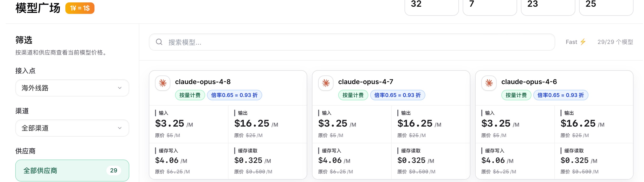
Task: Click claude-opus-4-7 input price $3.25
Action: 333,123
